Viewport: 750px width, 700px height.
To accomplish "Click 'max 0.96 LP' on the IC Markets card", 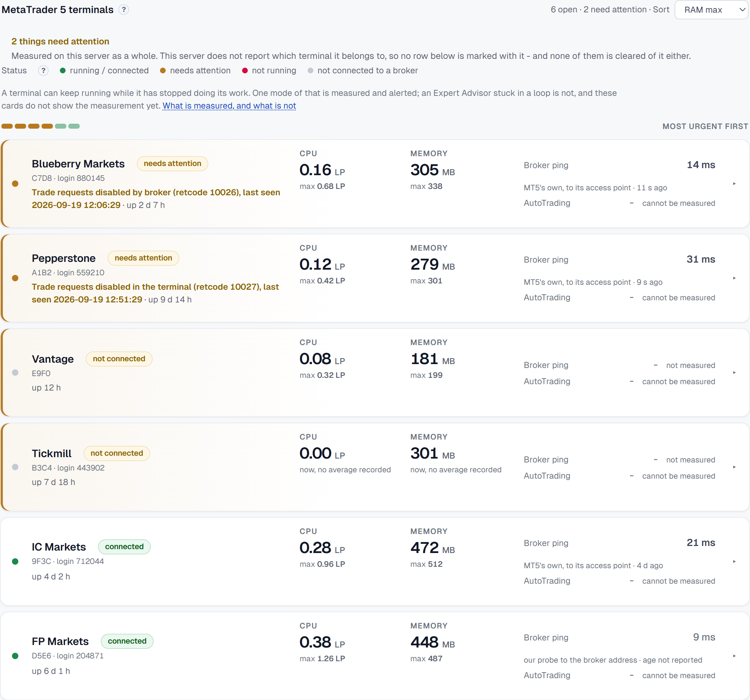I will click(x=322, y=564).
